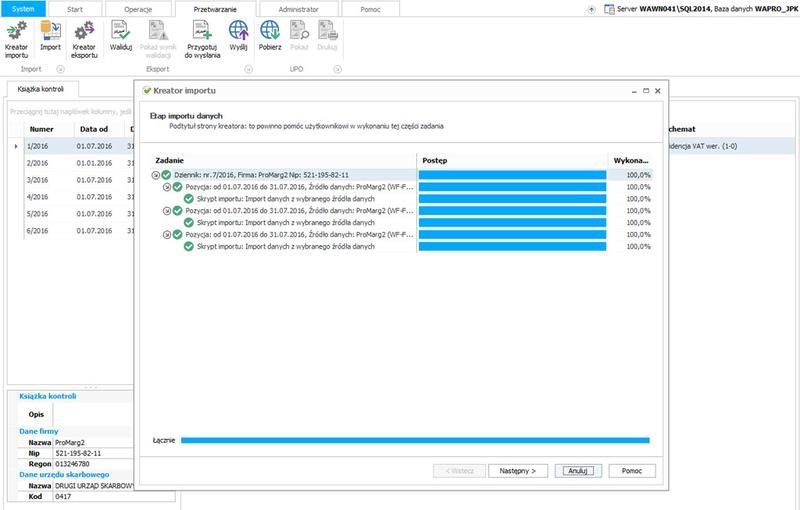Run the Waliduj validation tool
This screenshot has width=800, height=510.
[121, 36]
